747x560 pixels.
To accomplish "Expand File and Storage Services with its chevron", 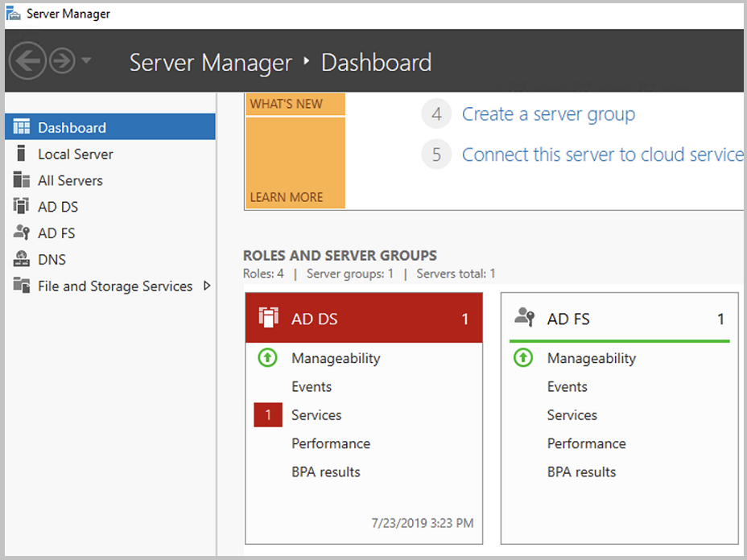I will click(207, 286).
